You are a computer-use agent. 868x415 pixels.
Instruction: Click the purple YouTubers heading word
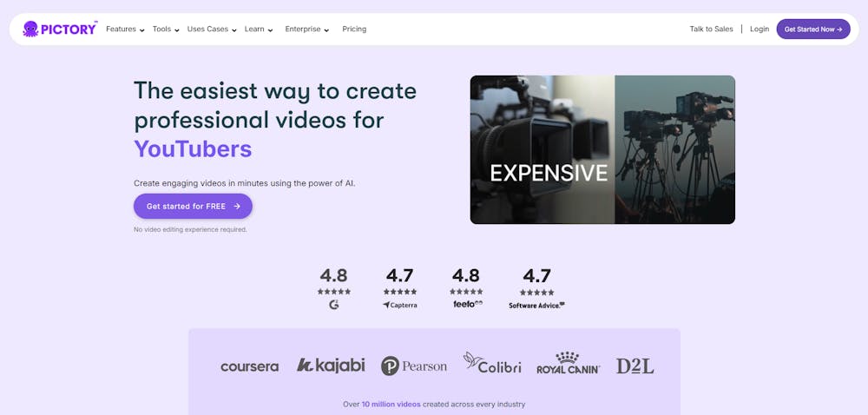click(193, 148)
